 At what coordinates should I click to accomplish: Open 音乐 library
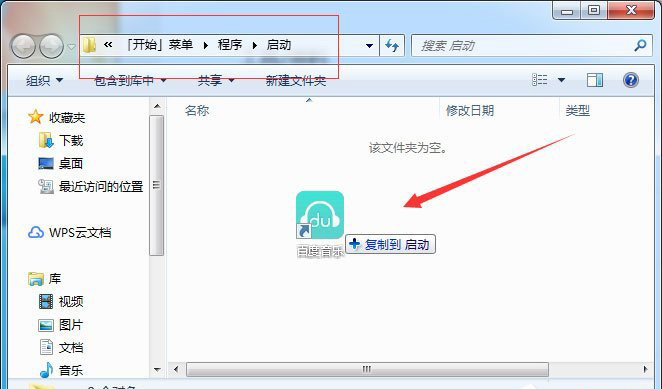tap(71, 370)
